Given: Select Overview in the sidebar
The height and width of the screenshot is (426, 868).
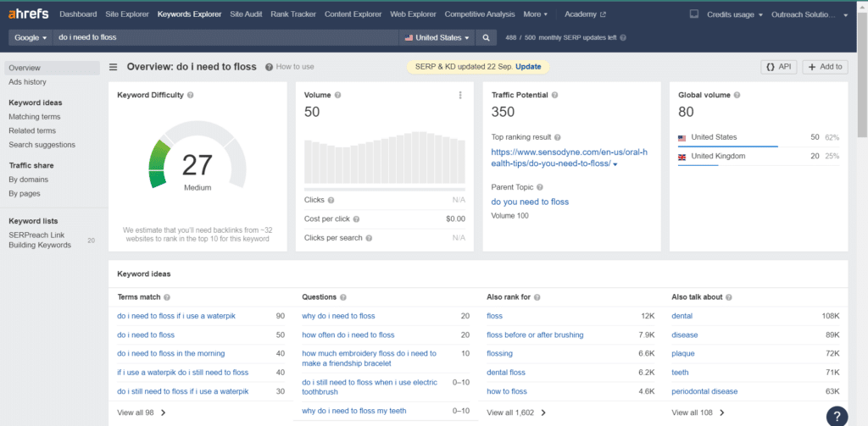Looking at the screenshot, I should [52, 68].
